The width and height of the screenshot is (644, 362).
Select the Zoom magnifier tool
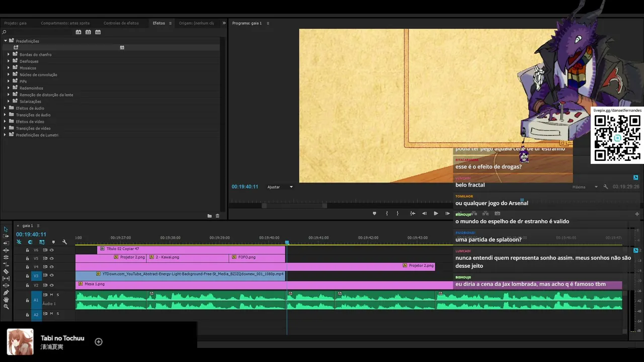(x=6, y=307)
